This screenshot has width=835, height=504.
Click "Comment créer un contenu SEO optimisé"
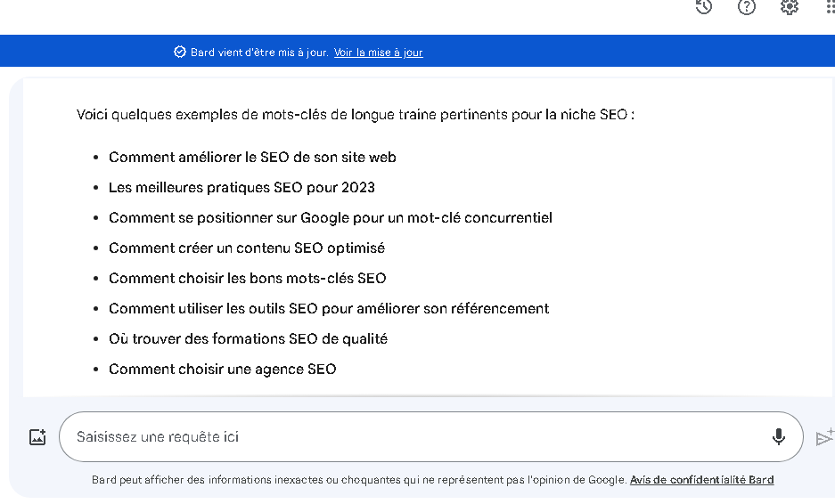click(x=247, y=248)
